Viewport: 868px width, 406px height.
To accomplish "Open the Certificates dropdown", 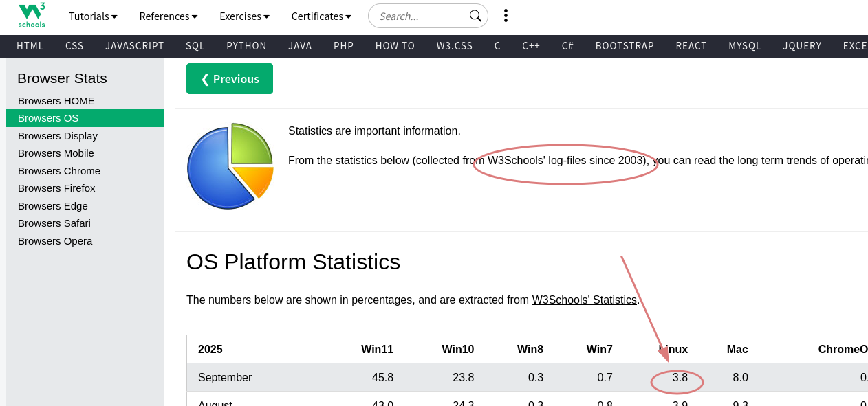I will [x=321, y=16].
